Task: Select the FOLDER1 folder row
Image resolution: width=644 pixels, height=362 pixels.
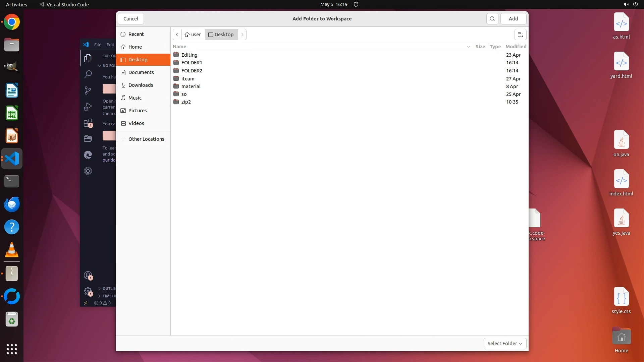Action: coord(192,63)
